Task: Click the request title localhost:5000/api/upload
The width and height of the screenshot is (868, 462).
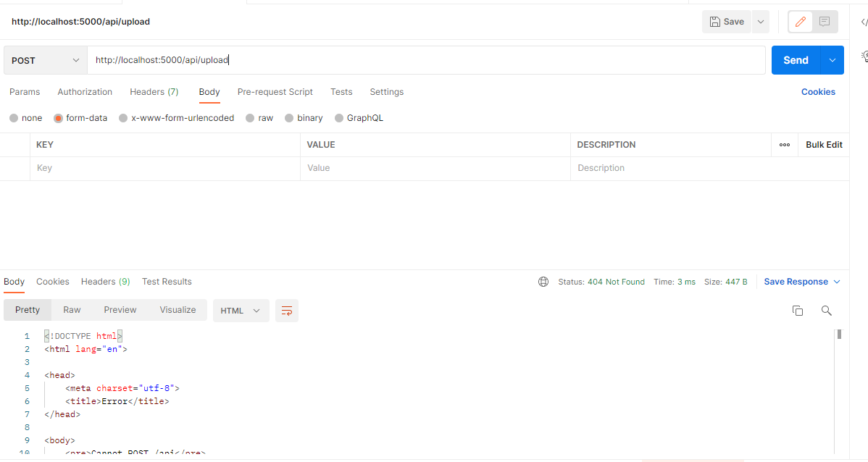Action: (x=81, y=22)
